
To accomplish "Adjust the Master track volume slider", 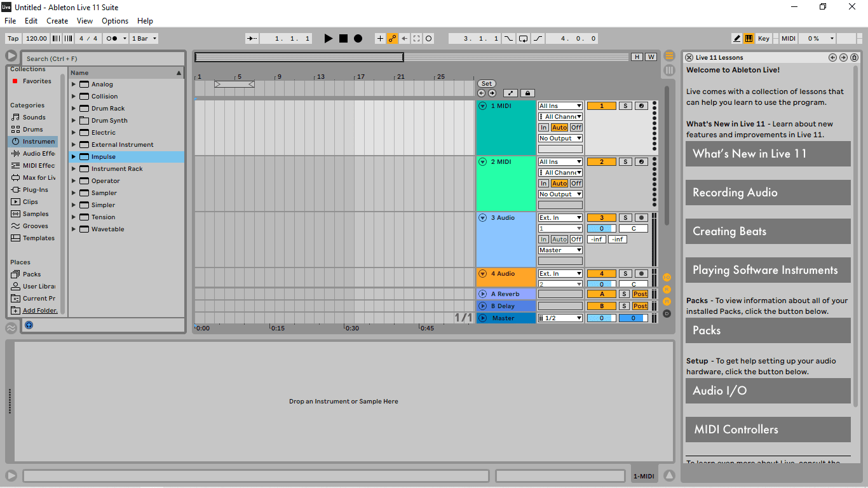I will coord(602,318).
